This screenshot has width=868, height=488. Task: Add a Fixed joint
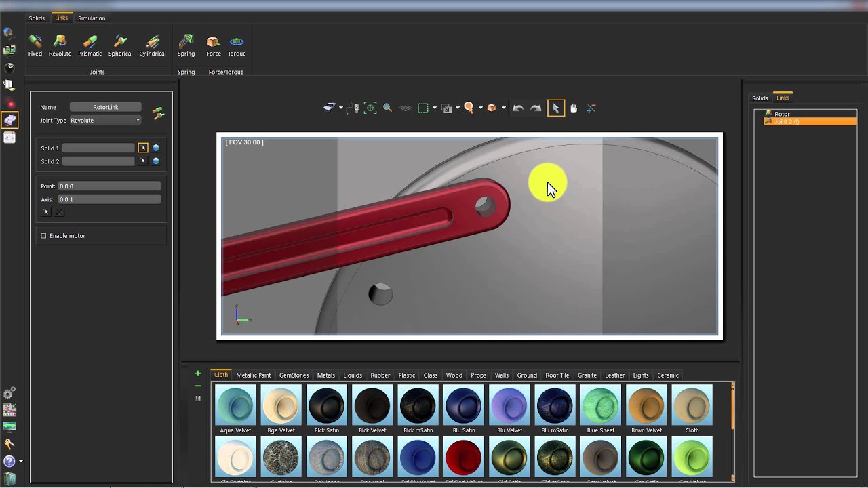tap(35, 45)
